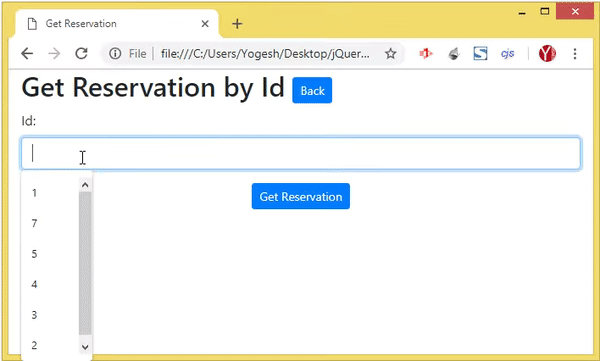Open the red Office extension icon
600x361 pixels.
426,54
